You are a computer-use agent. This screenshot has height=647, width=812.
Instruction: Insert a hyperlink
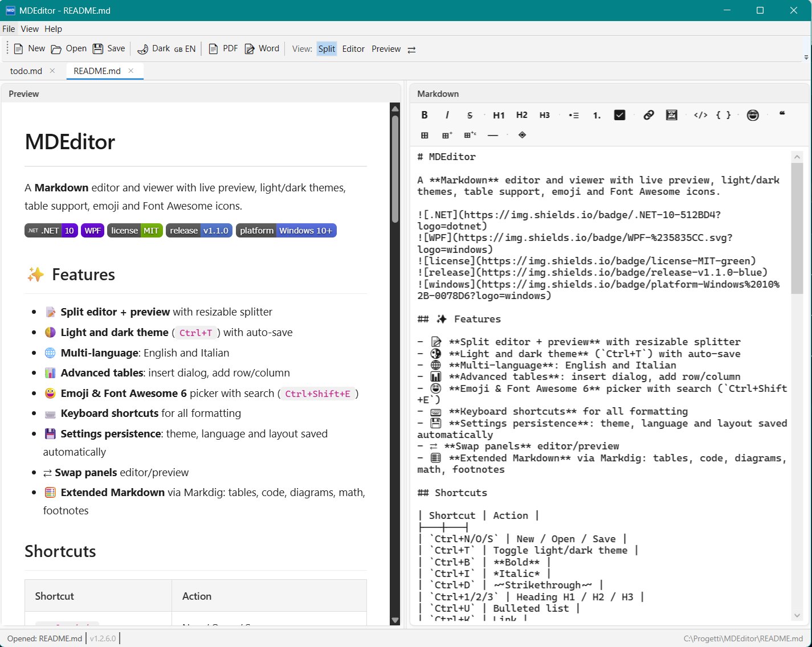click(x=648, y=115)
